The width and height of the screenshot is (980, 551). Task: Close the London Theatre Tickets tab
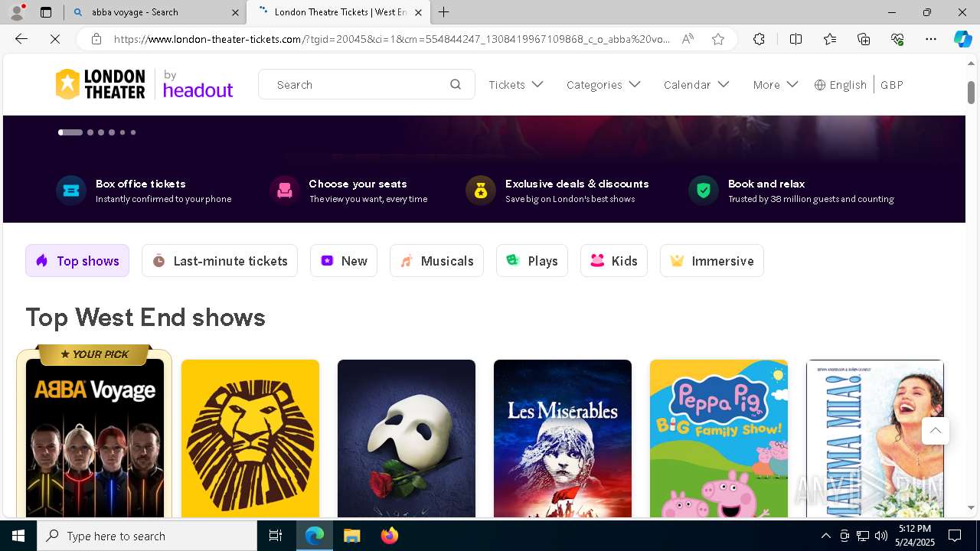point(418,12)
